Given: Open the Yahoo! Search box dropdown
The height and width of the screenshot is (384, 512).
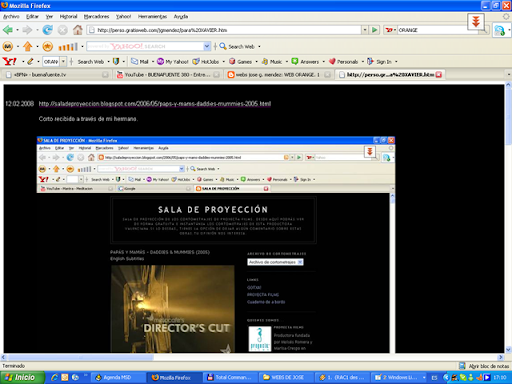Looking at the screenshot, I should (207, 46).
